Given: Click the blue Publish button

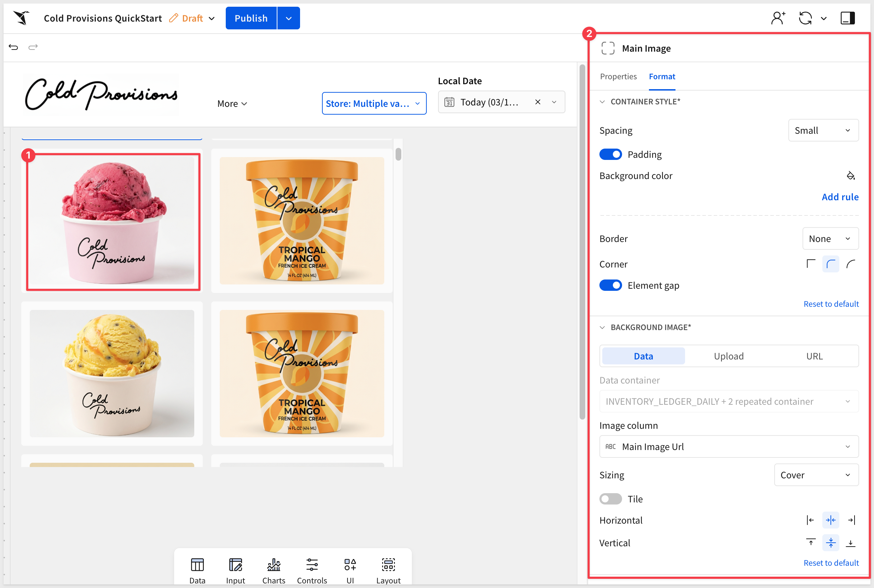Looking at the screenshot, I should click(x=251, y=18).
